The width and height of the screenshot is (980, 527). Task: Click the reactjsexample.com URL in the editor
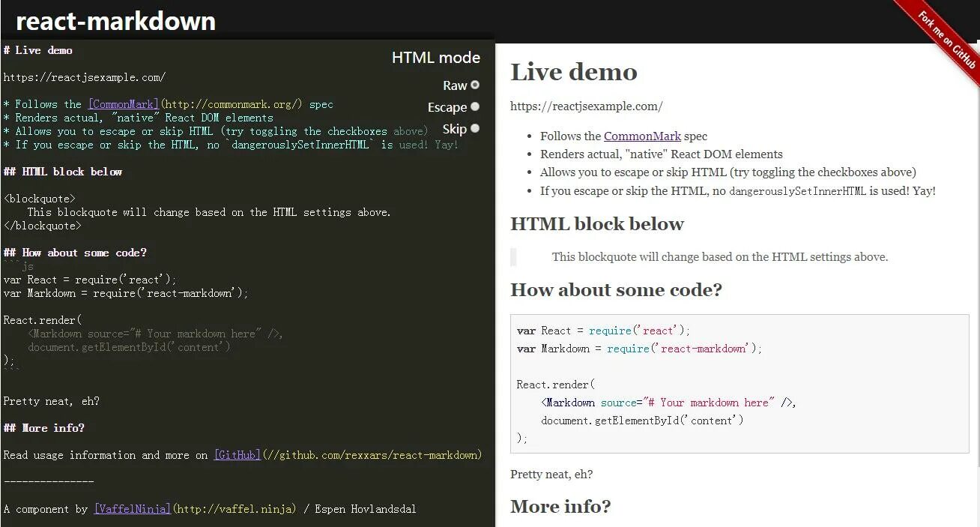pos(85,77)
